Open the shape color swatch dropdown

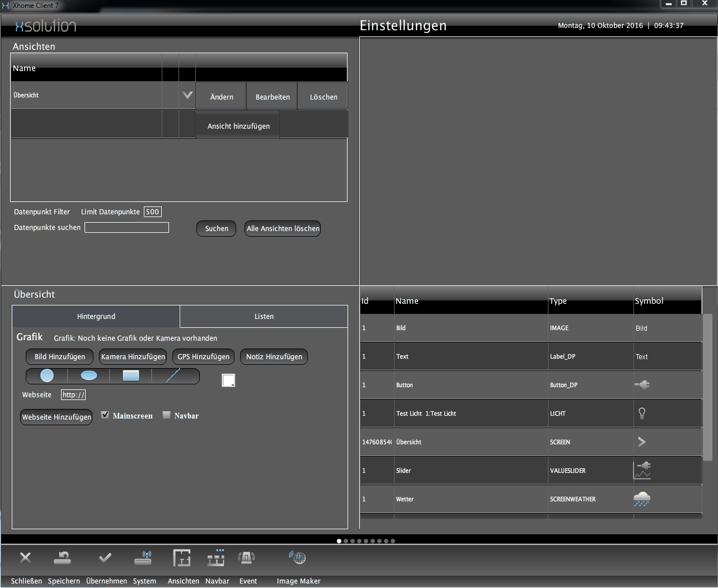228,380
